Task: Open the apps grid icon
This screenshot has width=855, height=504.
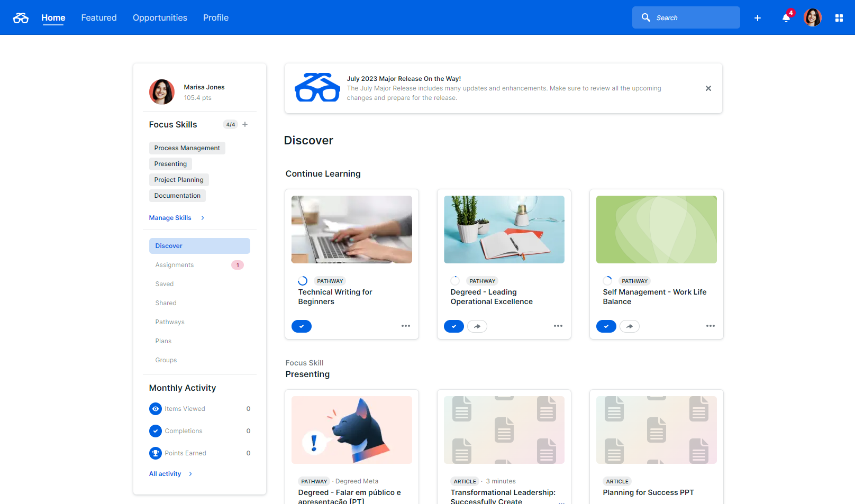Action: click(839, 18)
